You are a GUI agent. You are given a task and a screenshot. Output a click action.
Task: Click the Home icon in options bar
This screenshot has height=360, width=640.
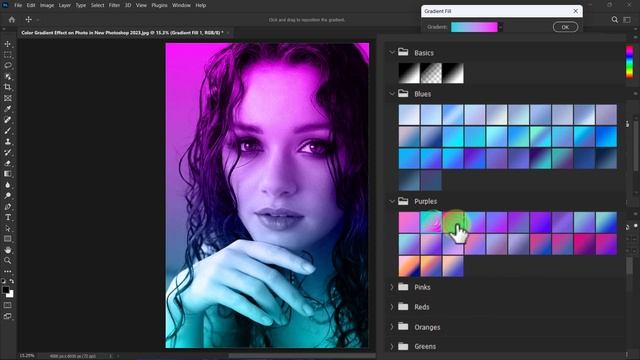pyautogui.click(x=12, y=20)
